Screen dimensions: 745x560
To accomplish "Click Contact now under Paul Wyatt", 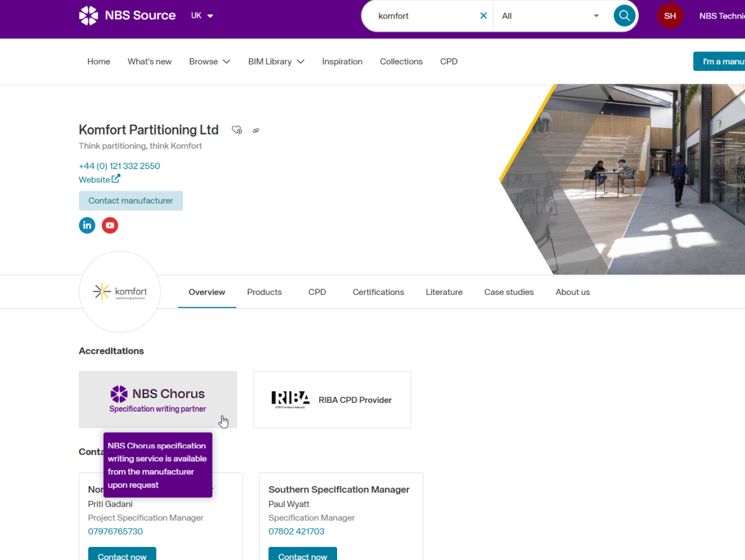I will click(x=302, y=554).
